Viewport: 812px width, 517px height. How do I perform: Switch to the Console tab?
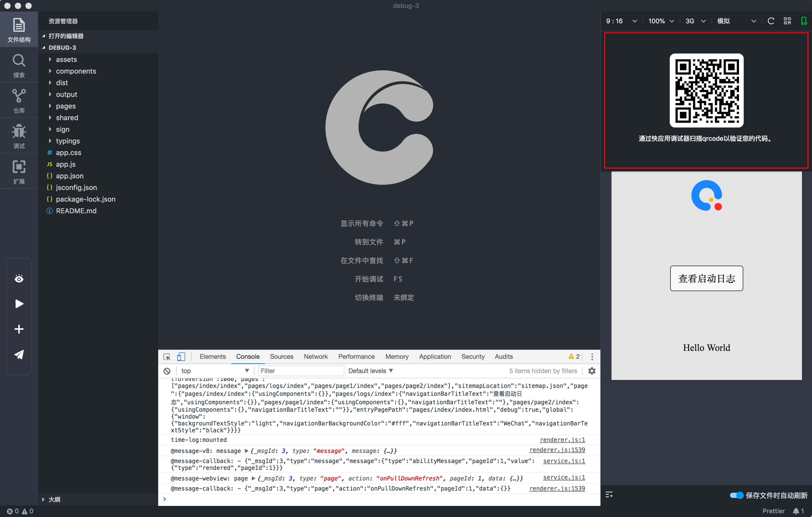248,357
